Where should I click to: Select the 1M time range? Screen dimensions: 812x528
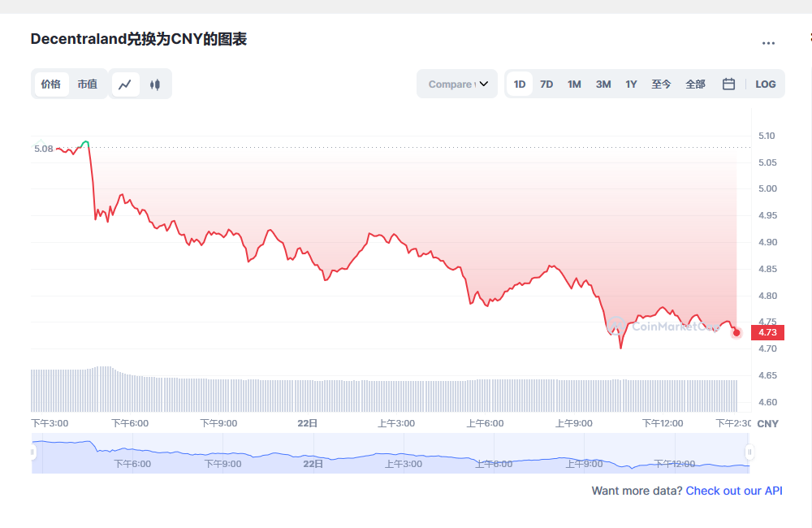point(574,84)
